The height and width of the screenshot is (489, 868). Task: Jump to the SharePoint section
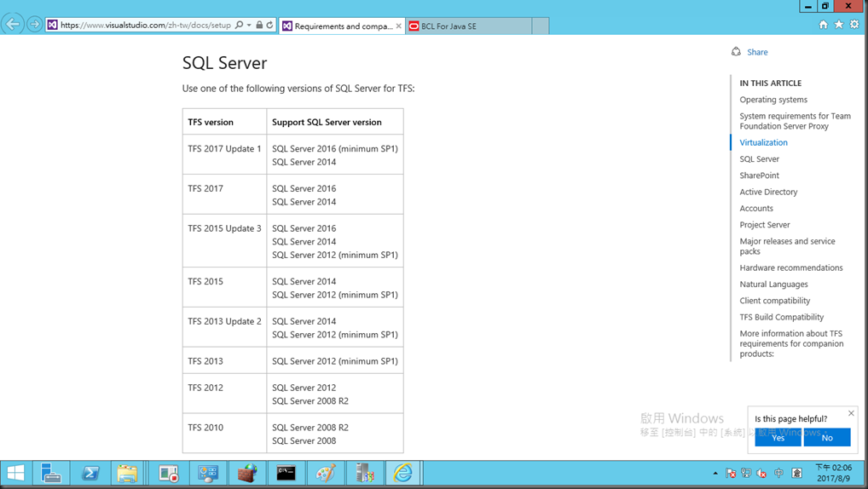point(759,175)
